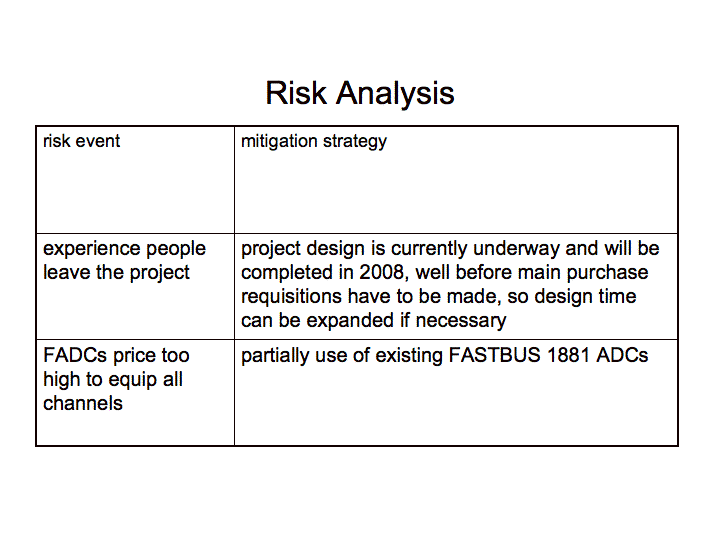Screen dimensions: 720x540
Task: Select the 'mitigation strategy' header cell
Action: 456,180
